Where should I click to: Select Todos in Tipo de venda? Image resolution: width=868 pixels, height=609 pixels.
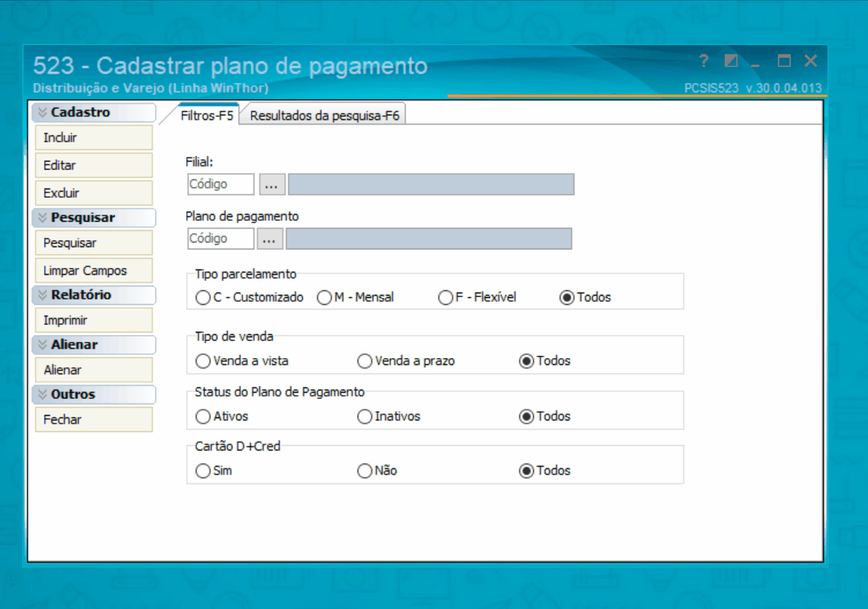[527, 361]
